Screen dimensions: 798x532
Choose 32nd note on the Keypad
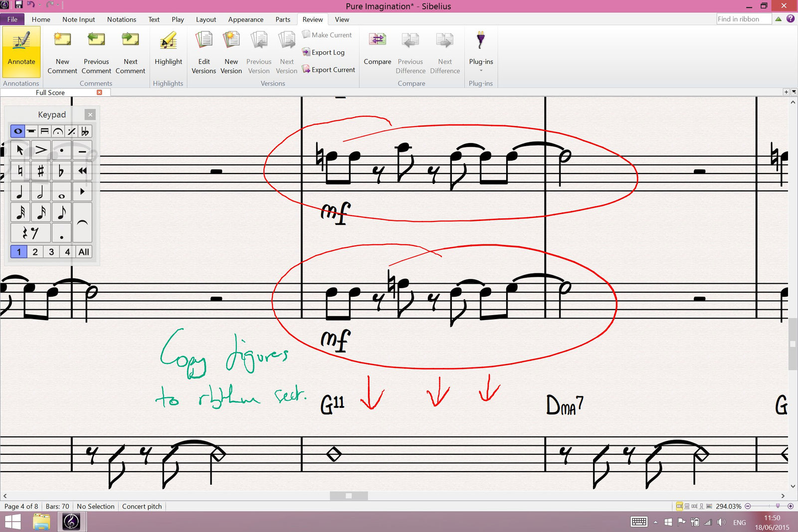point(20,212)
